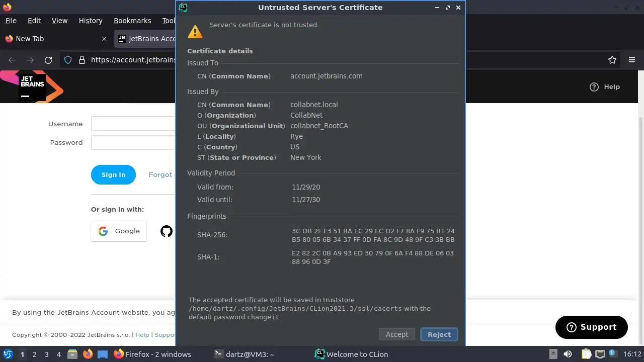Click the Accept button in certificate dialog
The image size is (644, 362).
pos(397,334)
